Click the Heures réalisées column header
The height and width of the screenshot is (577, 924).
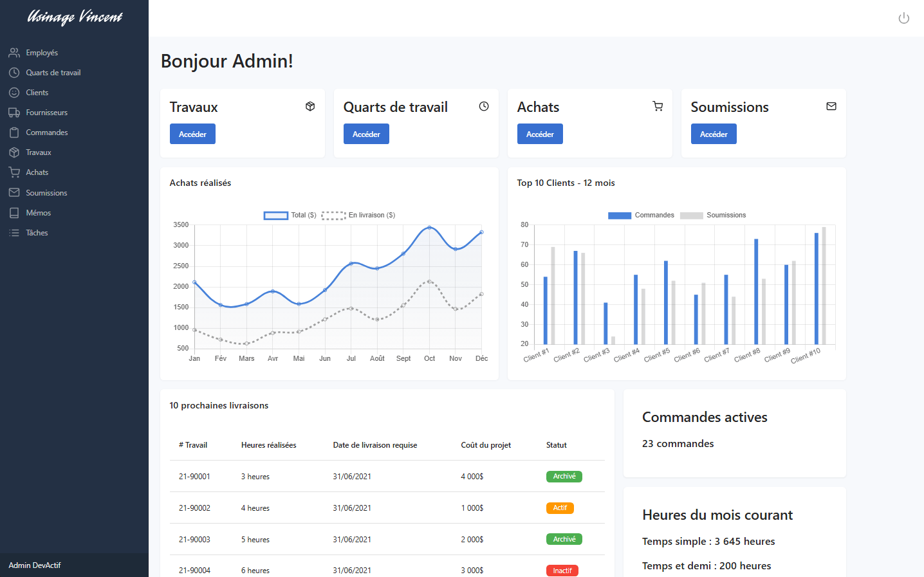pos(269,445)
